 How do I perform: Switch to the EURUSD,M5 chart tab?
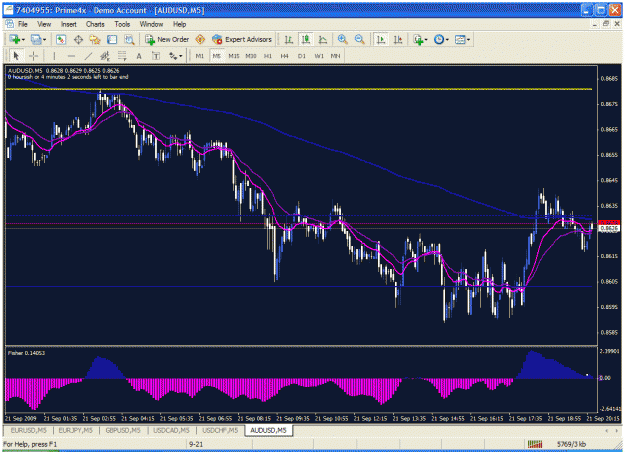point(29,430)
